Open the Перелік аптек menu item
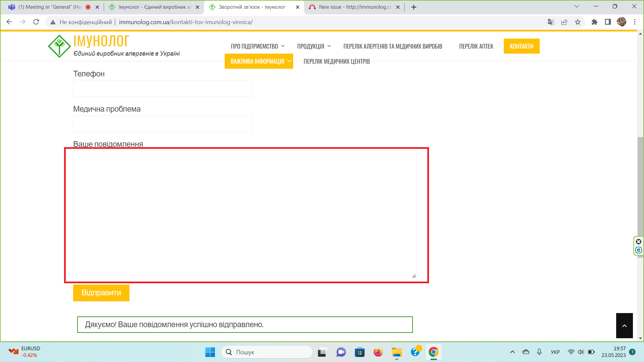This screenshot has height=362, width=644. pos(476,46)
